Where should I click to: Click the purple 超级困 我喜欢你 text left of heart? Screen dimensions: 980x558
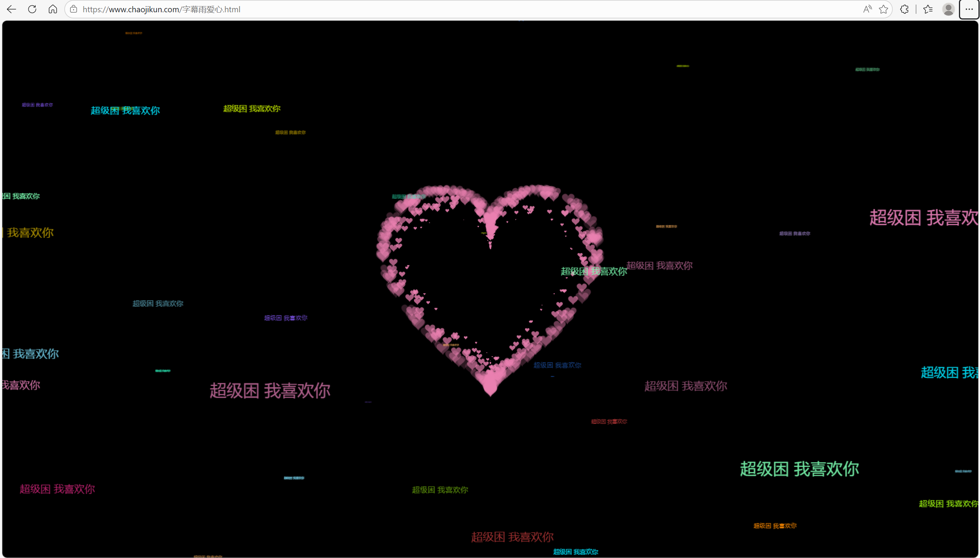click(x=285, y=318)
